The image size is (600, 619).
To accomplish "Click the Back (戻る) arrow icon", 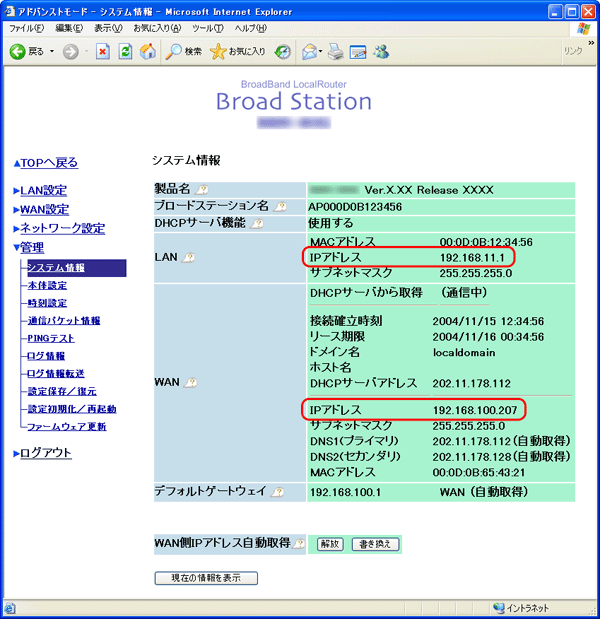I will pos(17,52).
